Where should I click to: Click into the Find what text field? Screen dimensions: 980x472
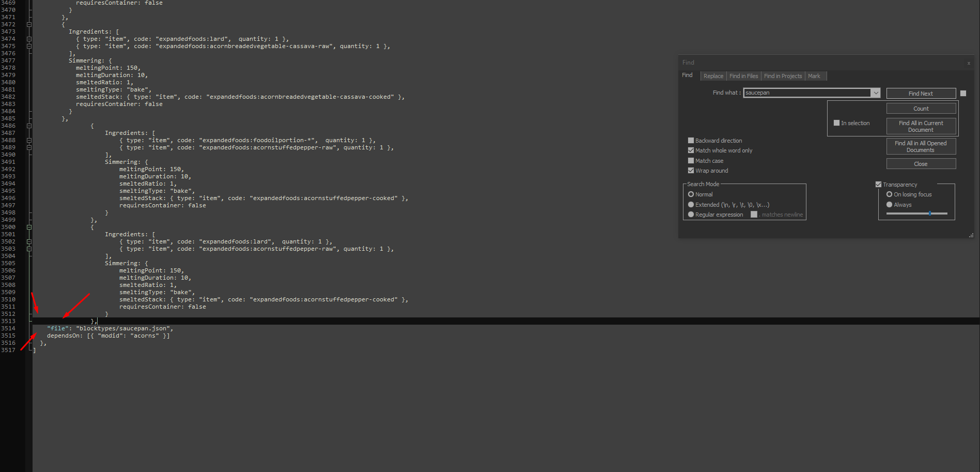[806, 93]
